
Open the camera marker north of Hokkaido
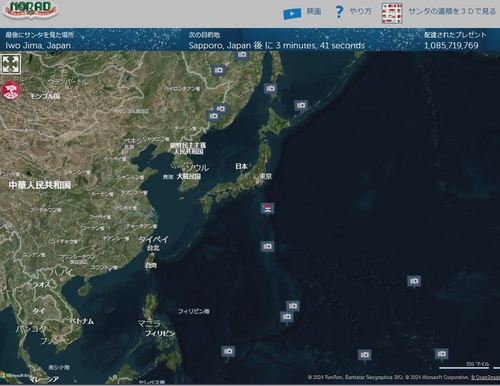271,89
